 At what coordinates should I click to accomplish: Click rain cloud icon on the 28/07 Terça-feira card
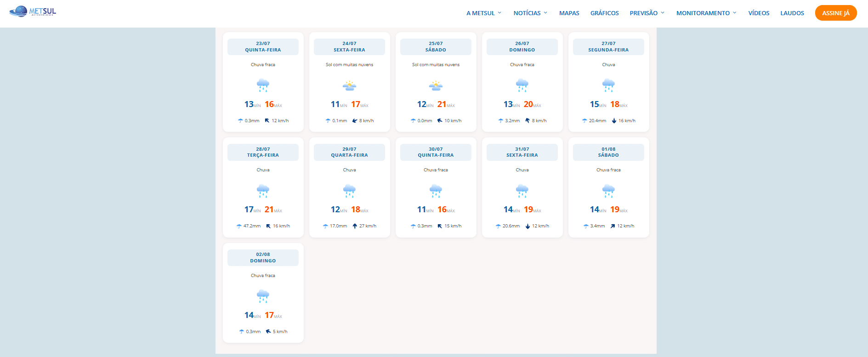tap(263, 191)
